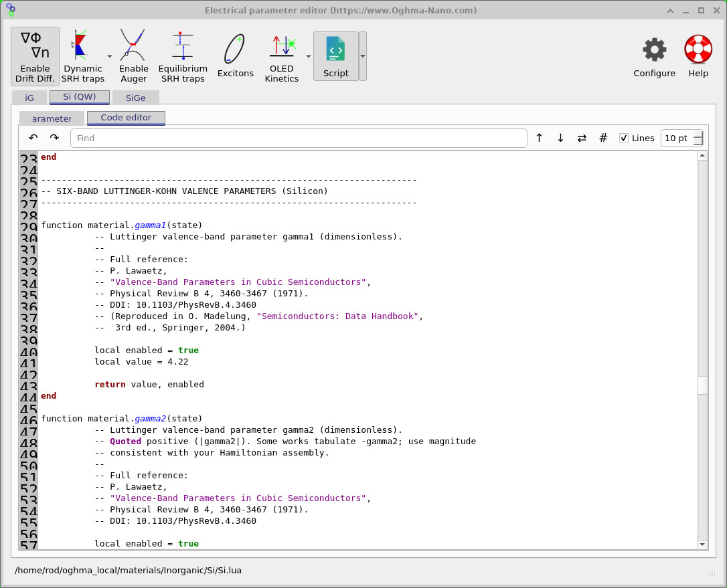Find previous match with up arrow
Image resolution: width=727 pixels, height=588 pixels.
(x=539, y=138)
